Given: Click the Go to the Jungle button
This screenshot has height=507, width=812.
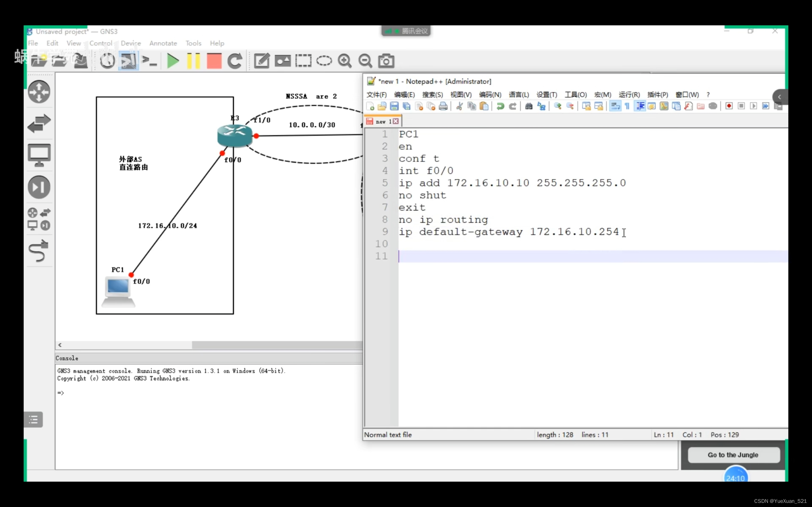Looking at the screenshot, I should [x=733, y=455].
